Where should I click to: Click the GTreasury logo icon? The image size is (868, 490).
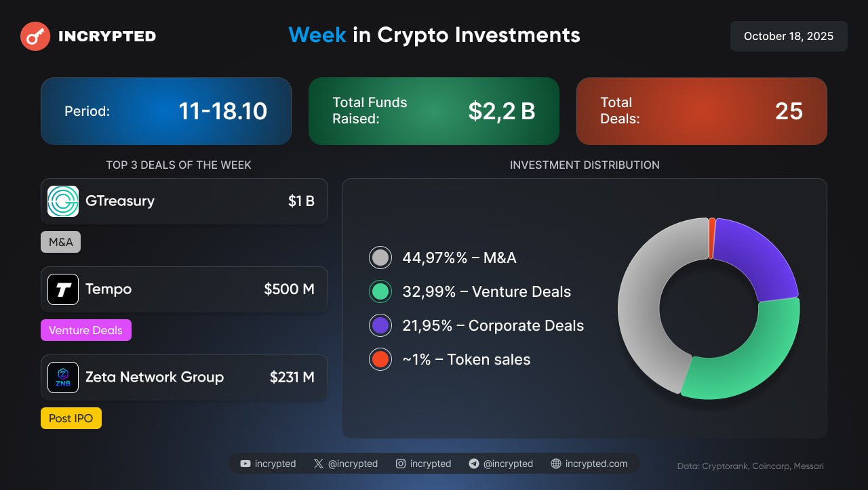(x=63, y=201)
